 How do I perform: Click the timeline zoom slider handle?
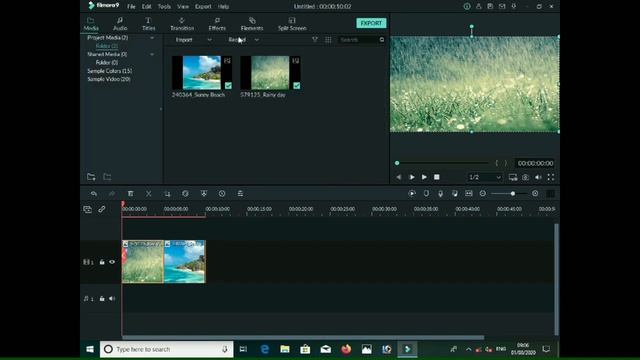[513, 193]
